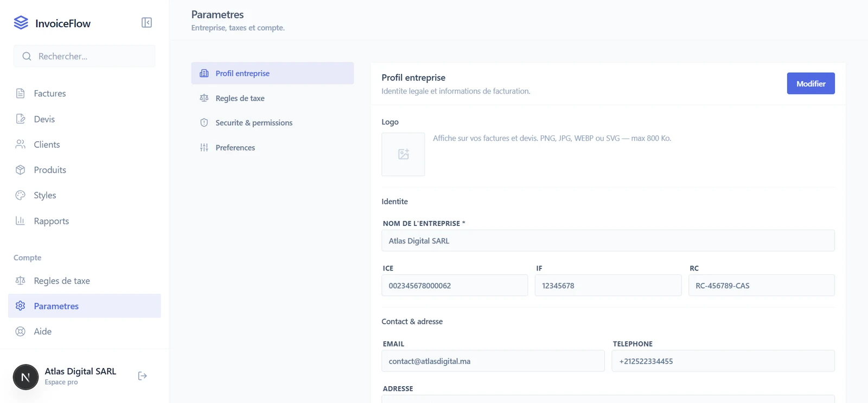The width and height of the screenshot is (868, 403).
Task: Switch to the Securite & permissions tab
Action: point(272,123)
